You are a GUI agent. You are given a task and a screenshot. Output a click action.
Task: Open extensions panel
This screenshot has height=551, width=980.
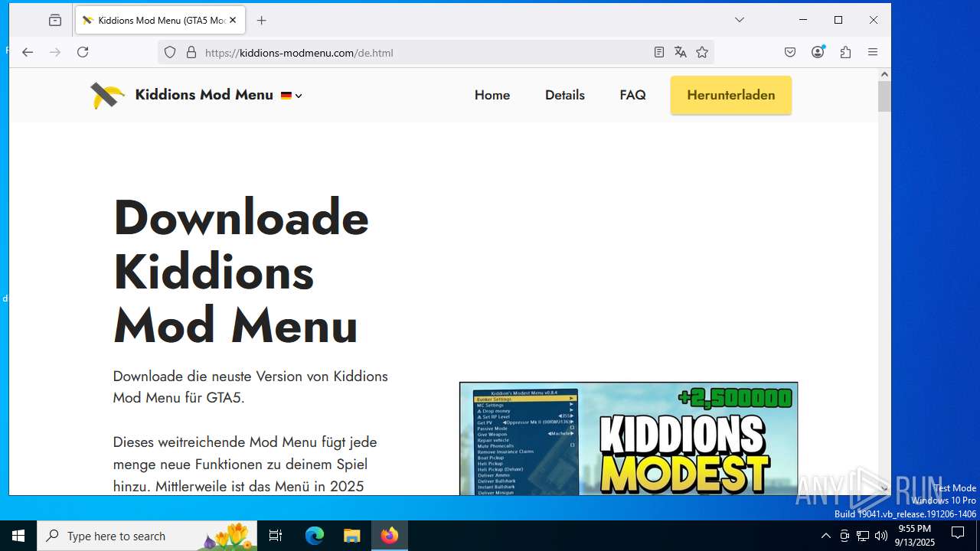845,52
